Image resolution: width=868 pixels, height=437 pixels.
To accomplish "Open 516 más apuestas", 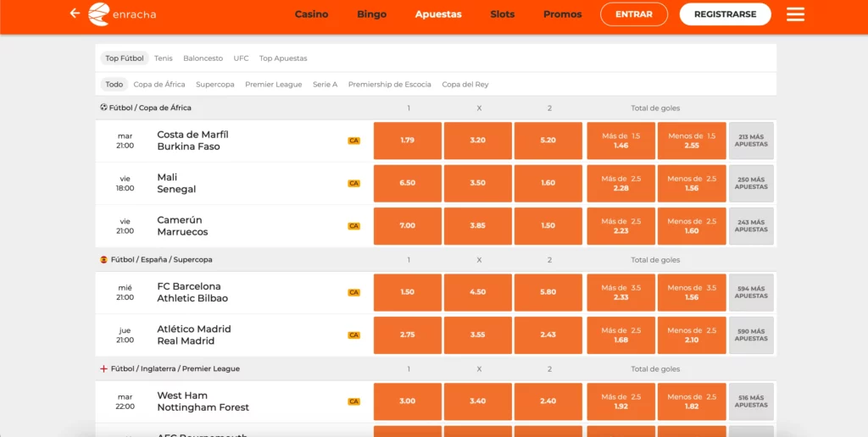I will point(751,401).
